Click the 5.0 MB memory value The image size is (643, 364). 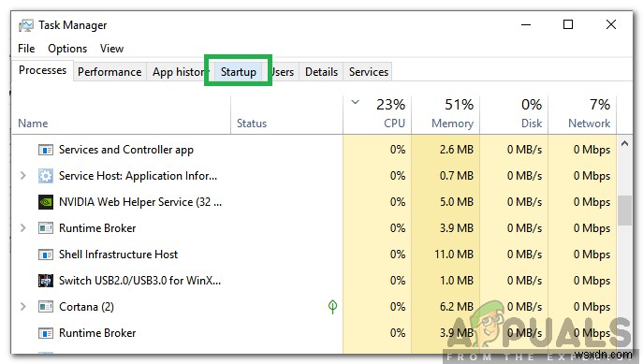click(457, 202)
